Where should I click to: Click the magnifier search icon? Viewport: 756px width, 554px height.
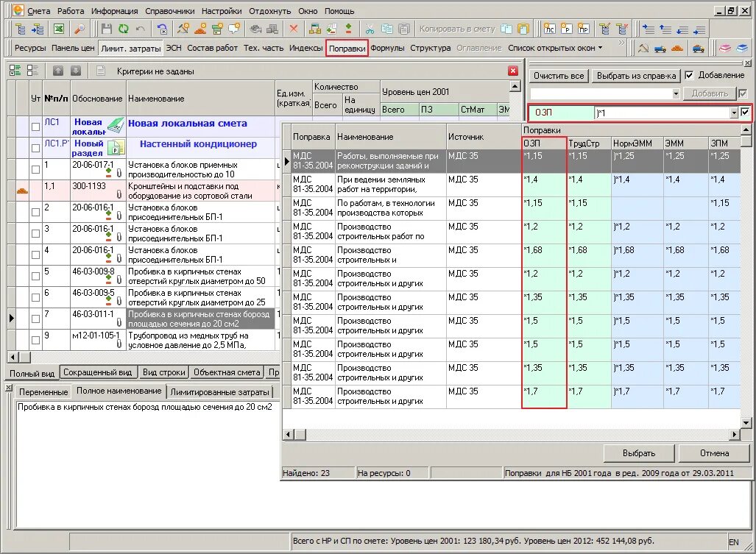pos(79,29)
